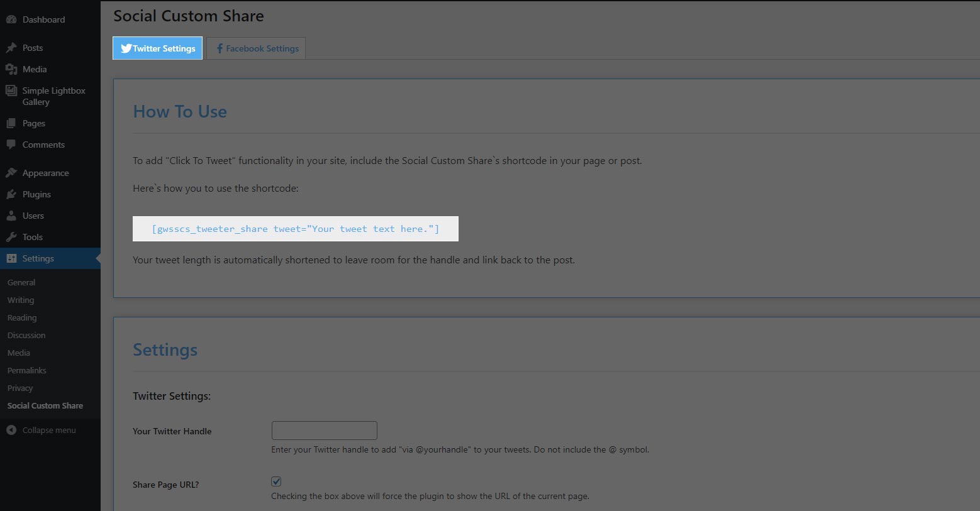Image resolution: width=980 pixels, height=511 pixels.
Task: Click the 'Your tweet length is automatically shortened' sentence
Action: 354,260
